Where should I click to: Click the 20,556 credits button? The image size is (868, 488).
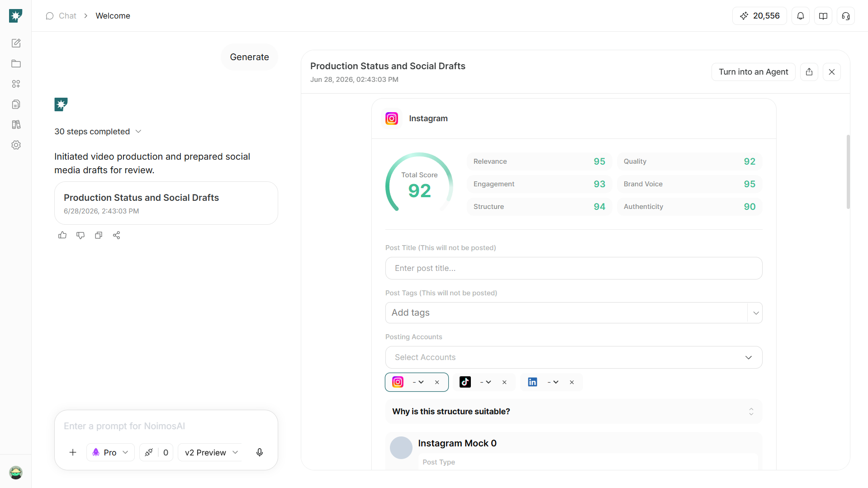point(759,16)
